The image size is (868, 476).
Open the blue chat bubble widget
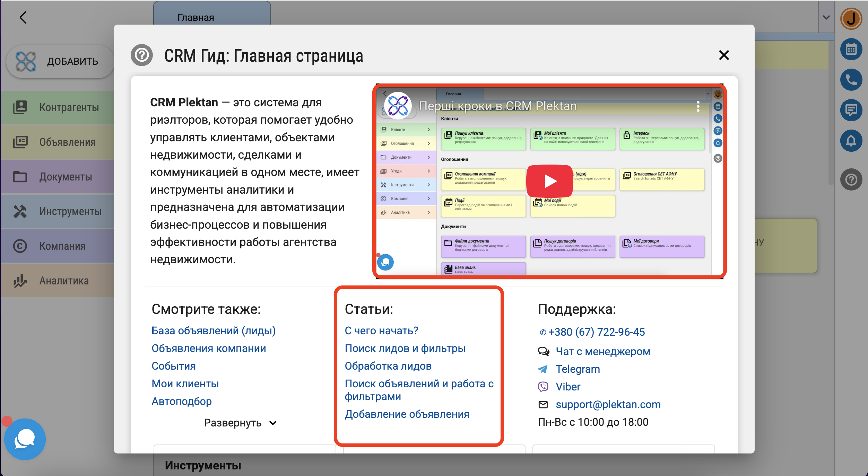[x=25, y=439]
